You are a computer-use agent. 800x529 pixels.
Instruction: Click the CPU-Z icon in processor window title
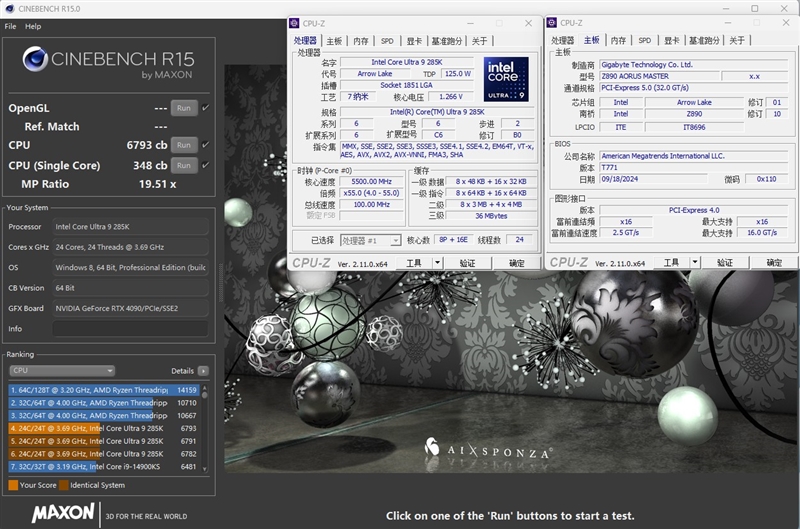click(294, 23)
